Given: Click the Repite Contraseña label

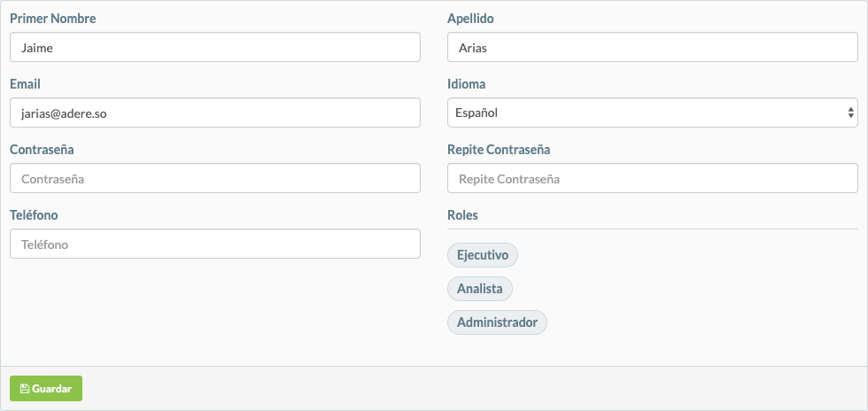Looking at the screenshot, I should tap(498, 150).
